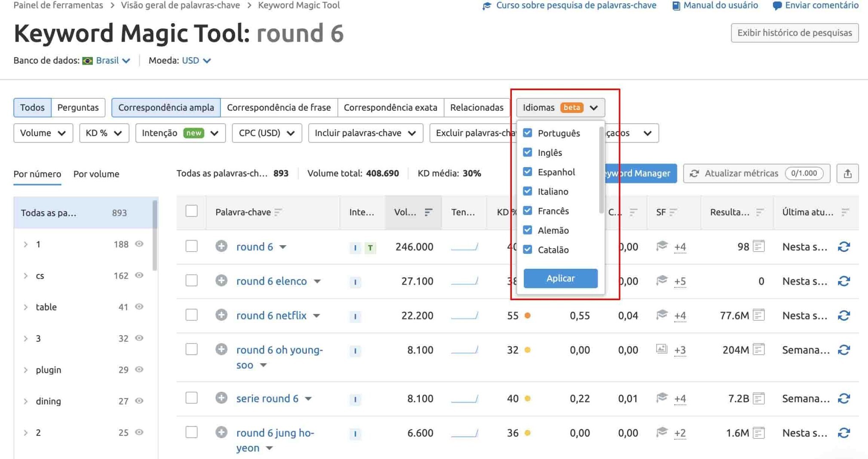Refresh metrics for 'round 6 jung ho-yeon' row
Viewport: 868px width, 459px height.
tap(844, 433)
